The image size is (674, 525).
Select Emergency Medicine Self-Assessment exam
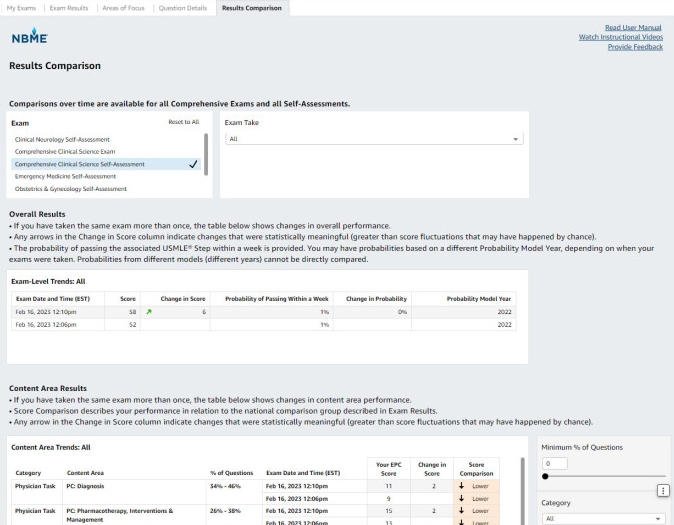(x=65, y=176)
